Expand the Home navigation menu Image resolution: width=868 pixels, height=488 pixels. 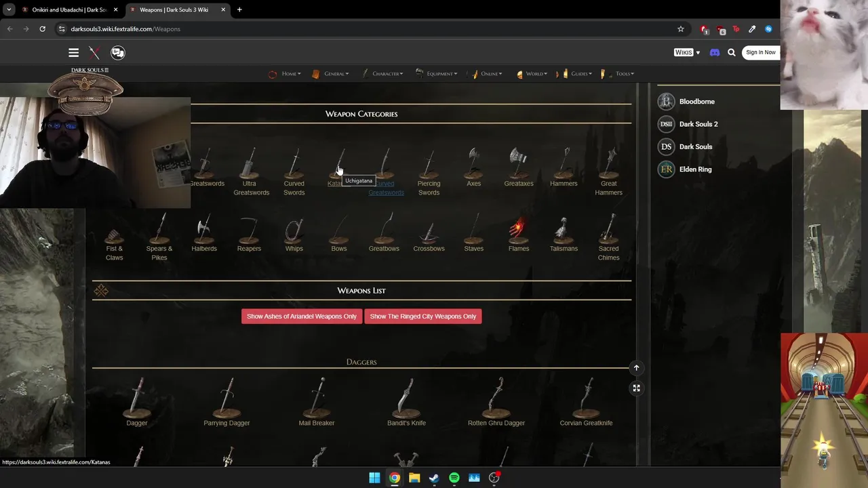click(284, 74)
